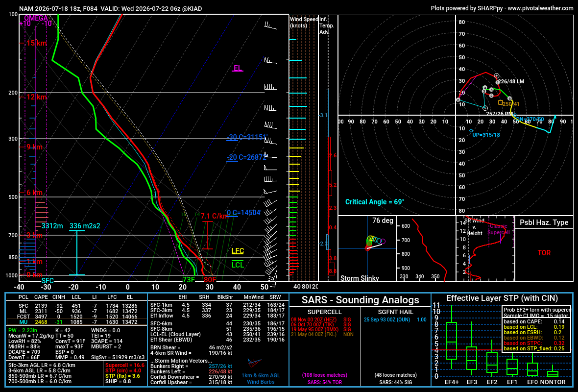Open the 08 Nov 00 20Z (HEZ) analog
The image size is (578, 392).
[x=313, y=319]
